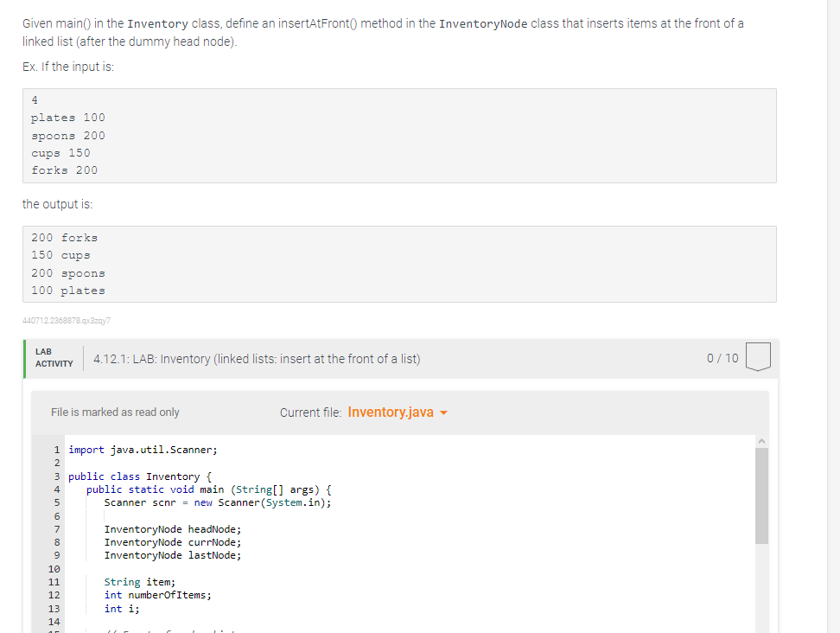840x633 pixels.
Task: Click the File is marked as read only header
Action: (x=113, y=412)
